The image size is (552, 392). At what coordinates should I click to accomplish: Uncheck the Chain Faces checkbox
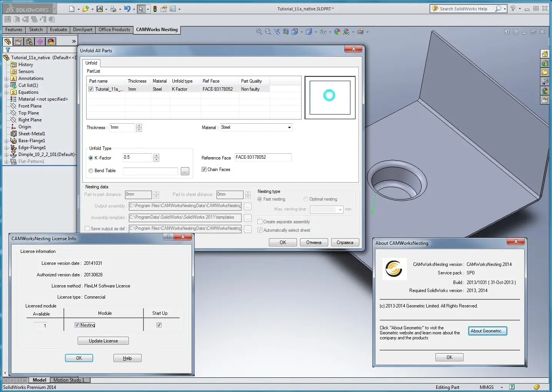204,169
